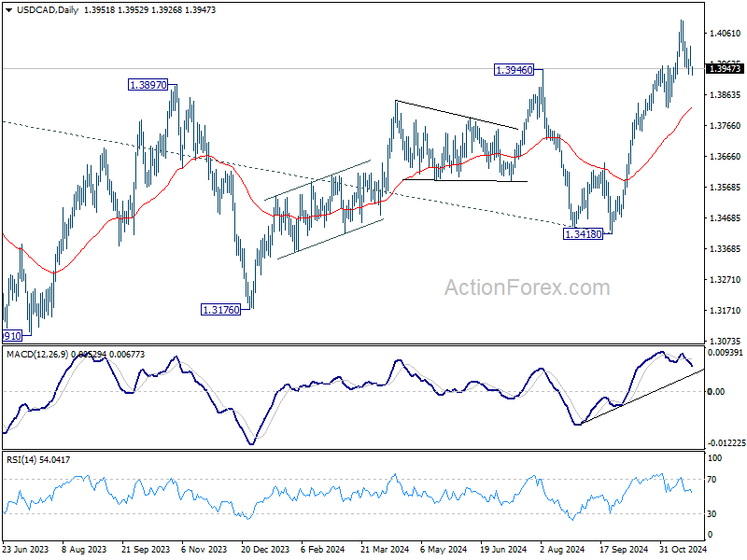Viewport: 747px width, 560px height.
Task: Click the 1.36660 price scale value
Action: [726, 156]
